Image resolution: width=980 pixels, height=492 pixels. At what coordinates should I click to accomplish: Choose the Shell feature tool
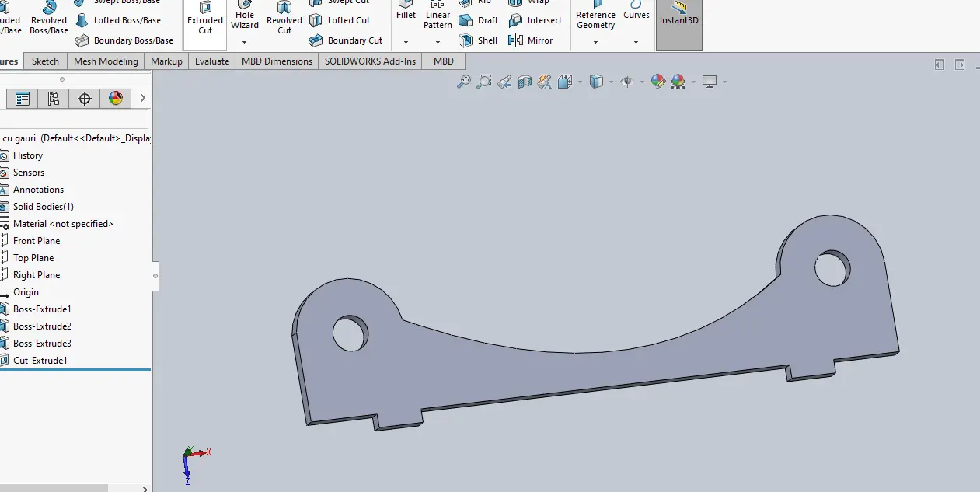479,40
